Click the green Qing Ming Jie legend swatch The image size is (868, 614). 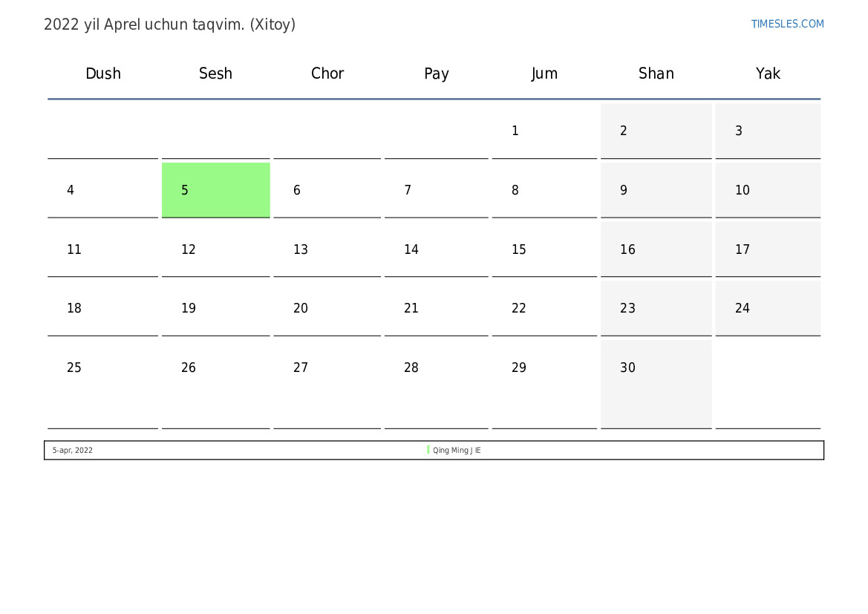pos(428,450)
